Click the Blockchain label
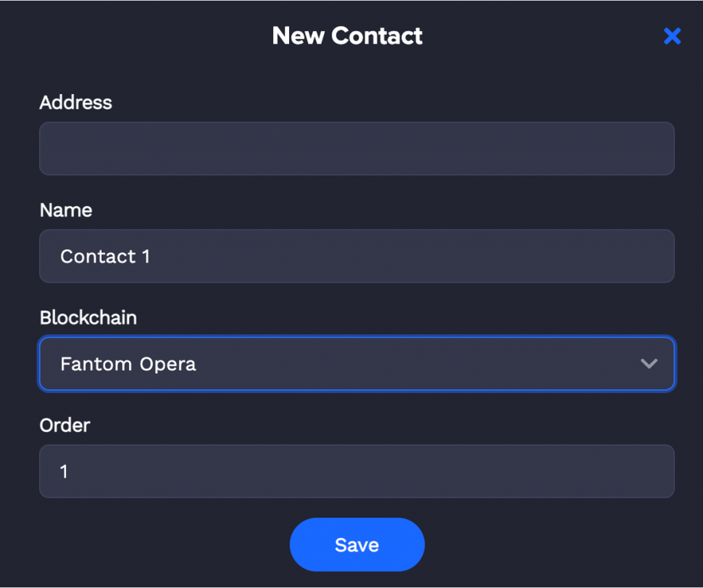This screenshot has width=703, height=588. pos(88,318)
